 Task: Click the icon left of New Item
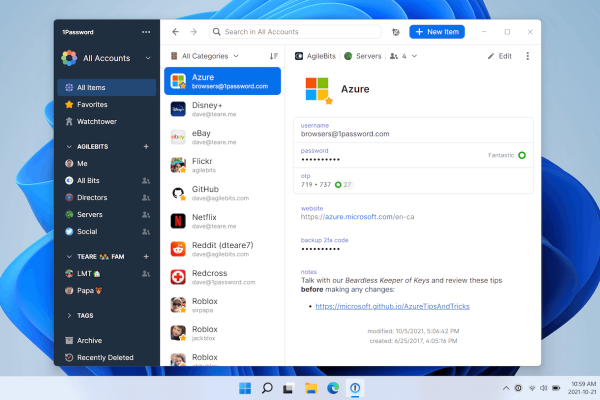coord(396,32)
